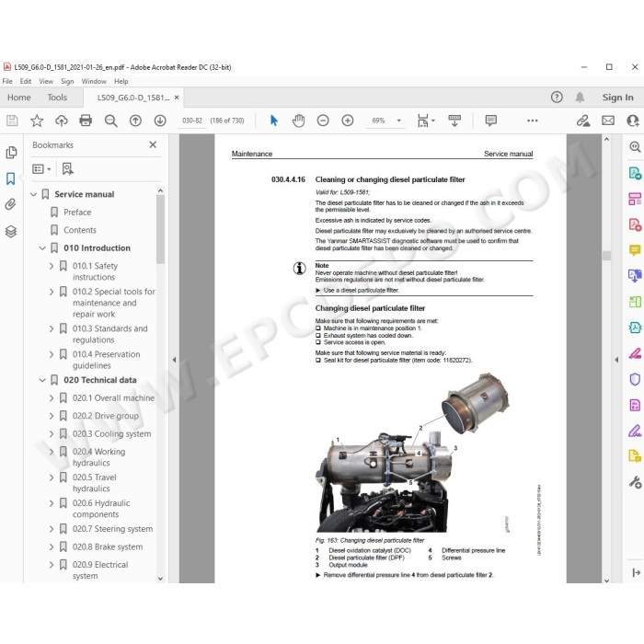
Task: Collapse 020 Technical data section
Action: [42, 380]
